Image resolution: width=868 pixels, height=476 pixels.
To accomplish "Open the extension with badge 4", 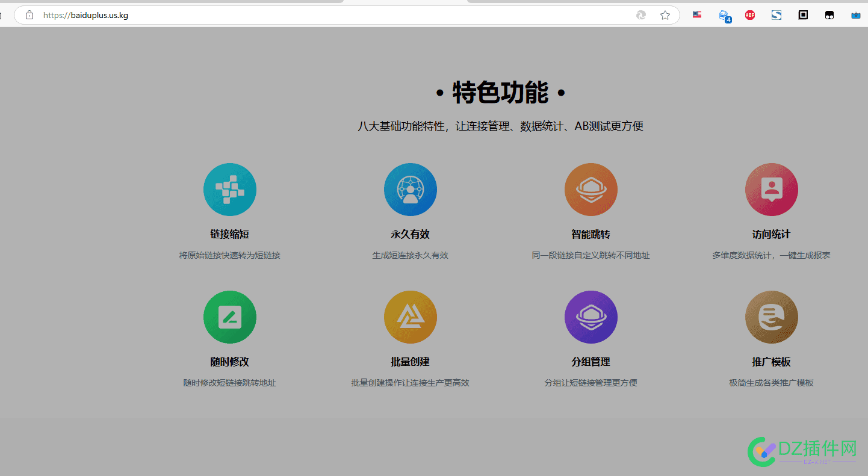I will tap(725, 16).
